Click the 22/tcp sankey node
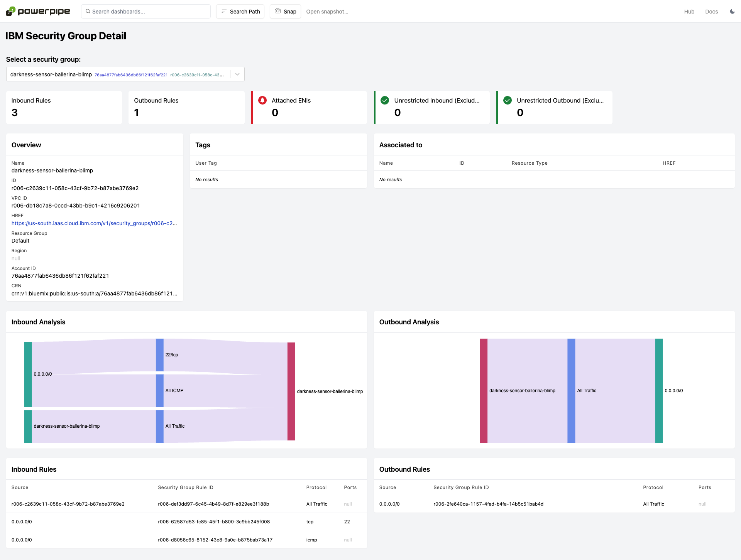Viewport: 741px width, 560px height. coord(160,355)
